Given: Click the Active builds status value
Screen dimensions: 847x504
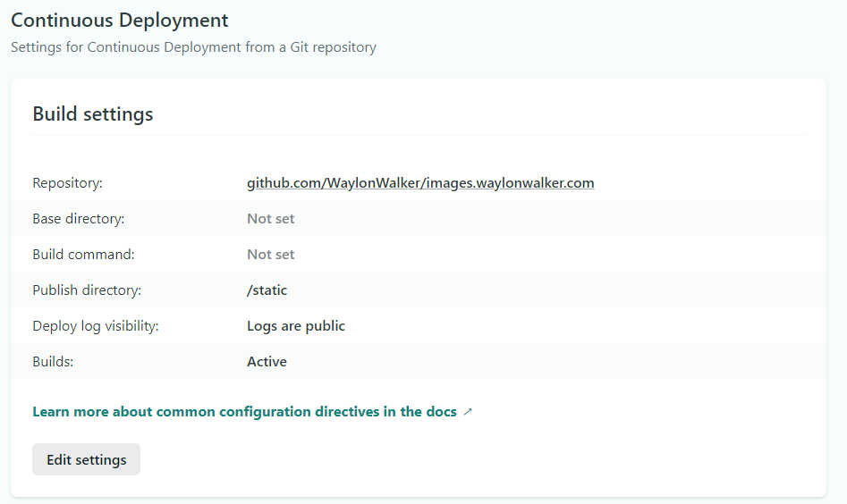Looking at the screenshot, I should coord(267,362).
